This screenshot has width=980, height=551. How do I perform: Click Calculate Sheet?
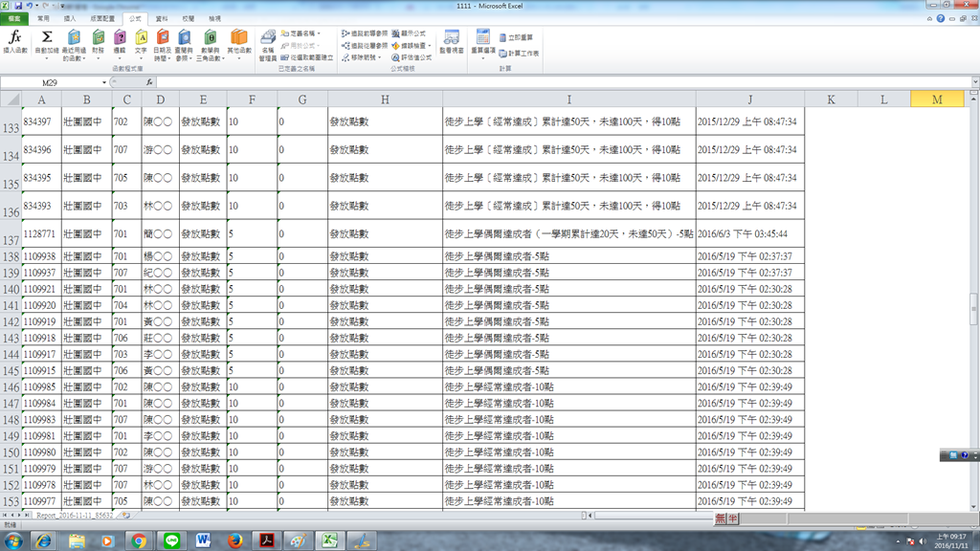519,54
